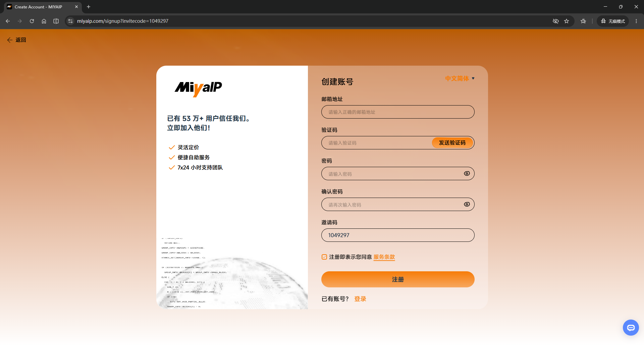This screenshot has width=644, height=345.
Task: Toggle visibility in 确认密码 field
Action: pos(467,204)
